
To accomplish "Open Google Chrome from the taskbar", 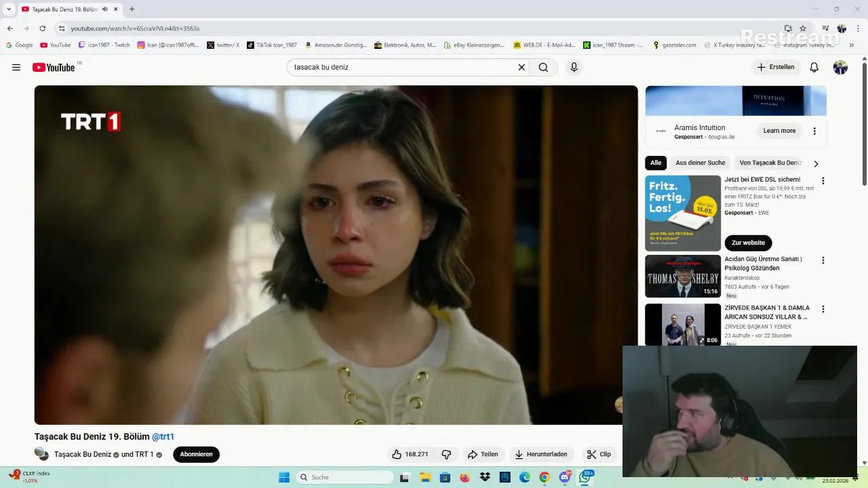I will coord(544,477).
